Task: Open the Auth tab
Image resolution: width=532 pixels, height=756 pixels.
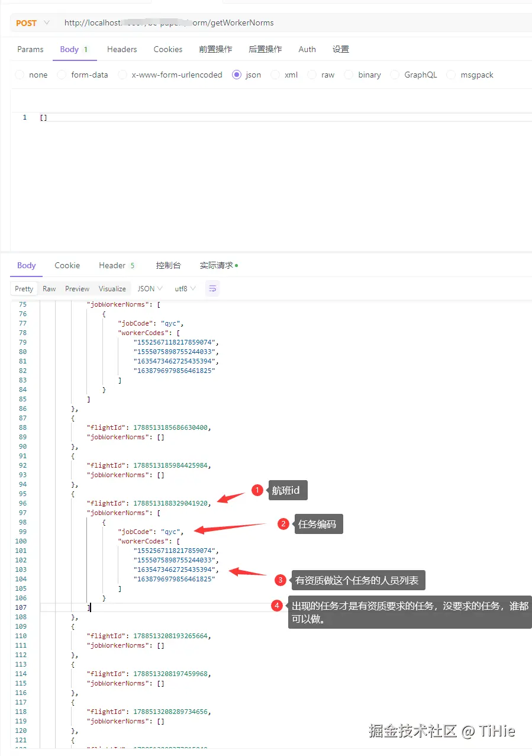Action: point(307,49)
